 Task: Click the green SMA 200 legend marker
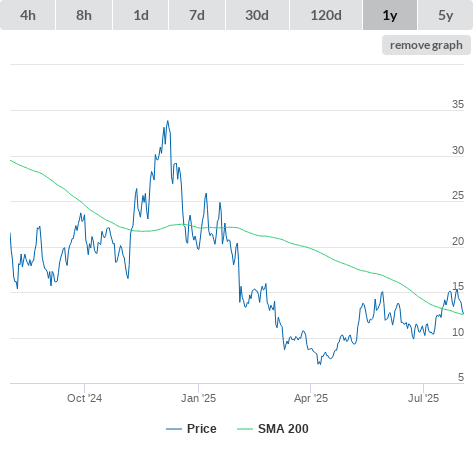click(245, 429)
